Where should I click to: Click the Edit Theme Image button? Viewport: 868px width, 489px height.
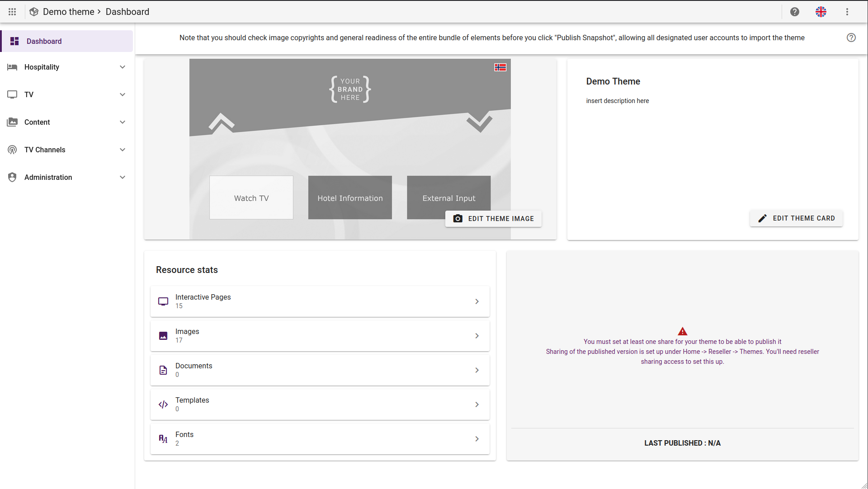point(493,219)
